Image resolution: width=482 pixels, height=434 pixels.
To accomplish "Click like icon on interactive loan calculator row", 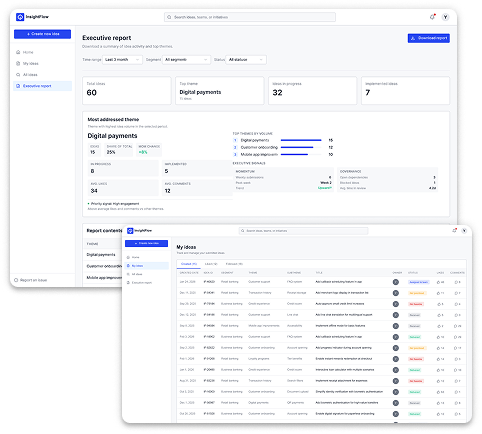I will click(438, 370).
